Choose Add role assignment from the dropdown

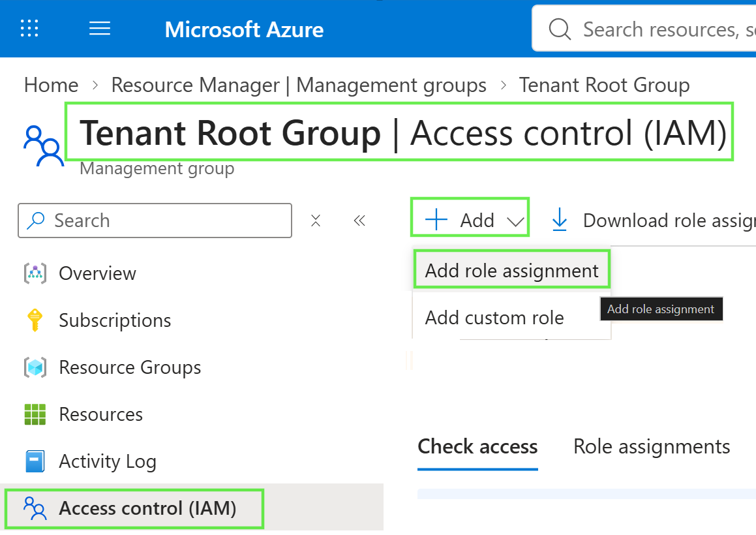point(512,271)
